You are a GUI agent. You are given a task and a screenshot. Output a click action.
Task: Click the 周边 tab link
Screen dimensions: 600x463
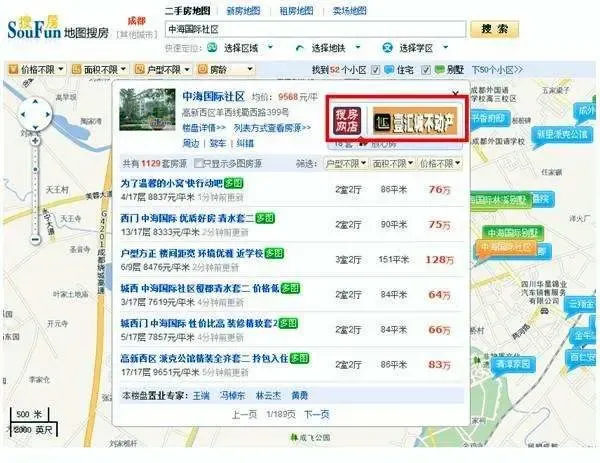pos(191,143)
